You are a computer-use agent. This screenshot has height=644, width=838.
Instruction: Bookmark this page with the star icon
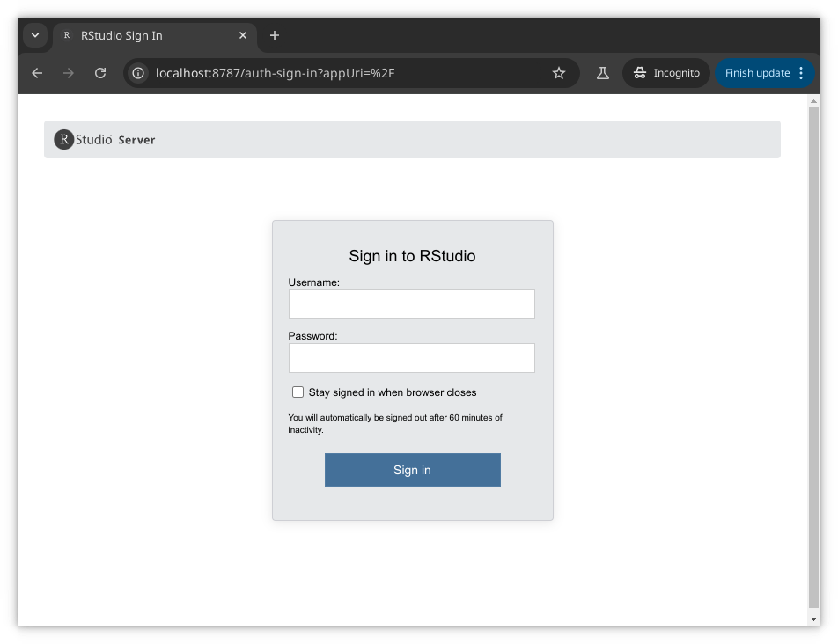(558, 73)
